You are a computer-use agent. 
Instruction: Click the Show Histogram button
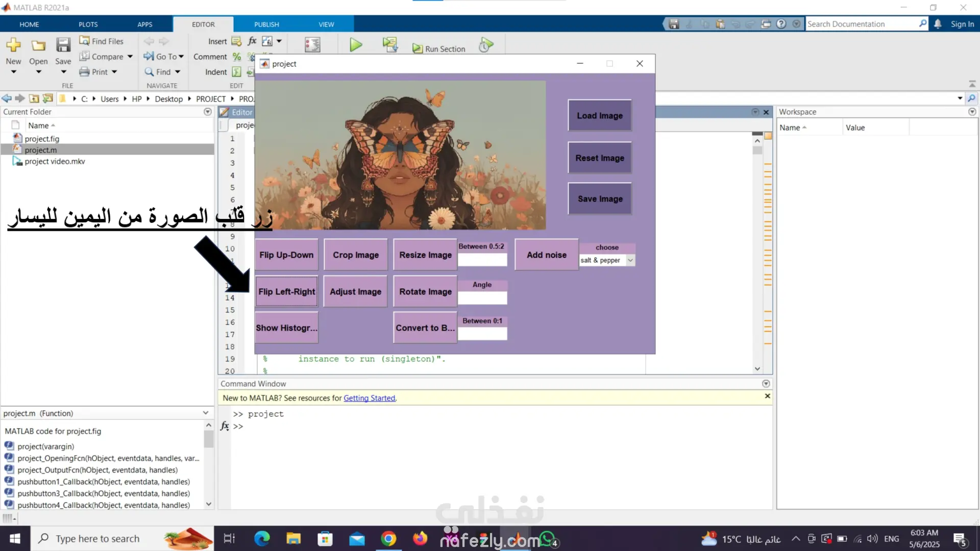[286, 328]
